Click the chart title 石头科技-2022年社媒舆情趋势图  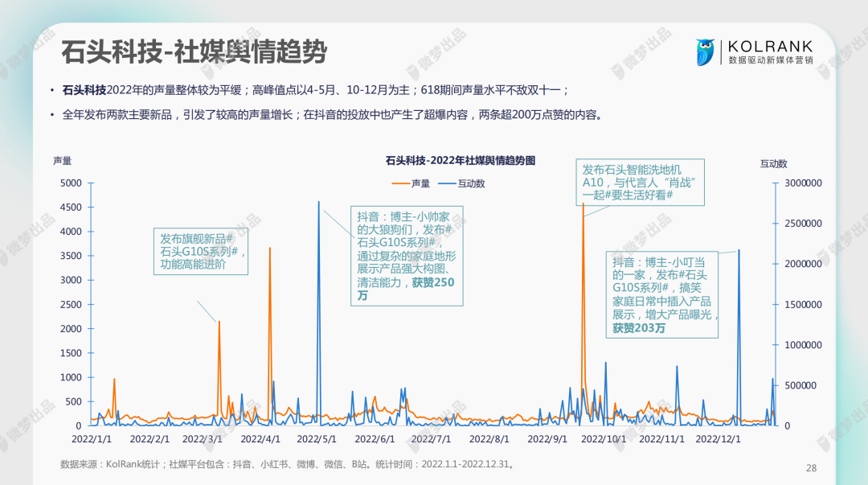[461, 161]
